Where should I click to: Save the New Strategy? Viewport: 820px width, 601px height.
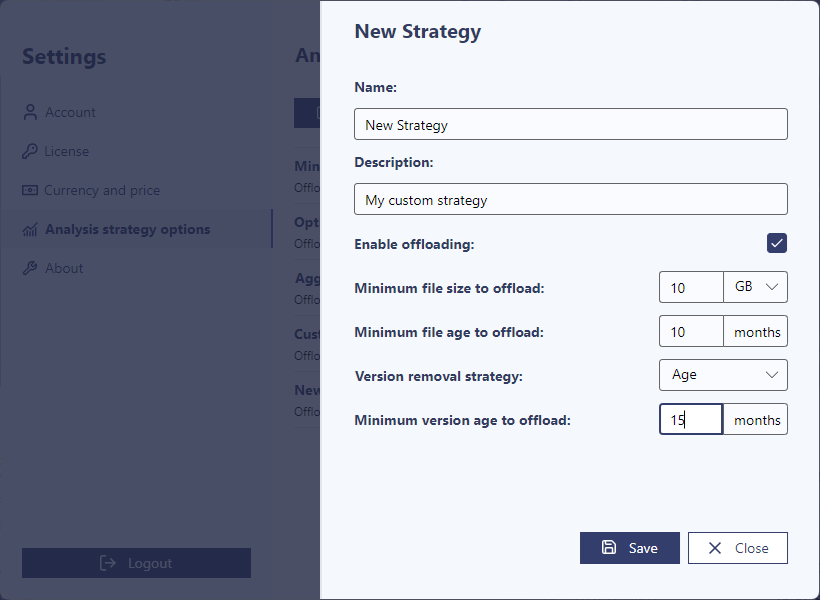pos(630,547)
